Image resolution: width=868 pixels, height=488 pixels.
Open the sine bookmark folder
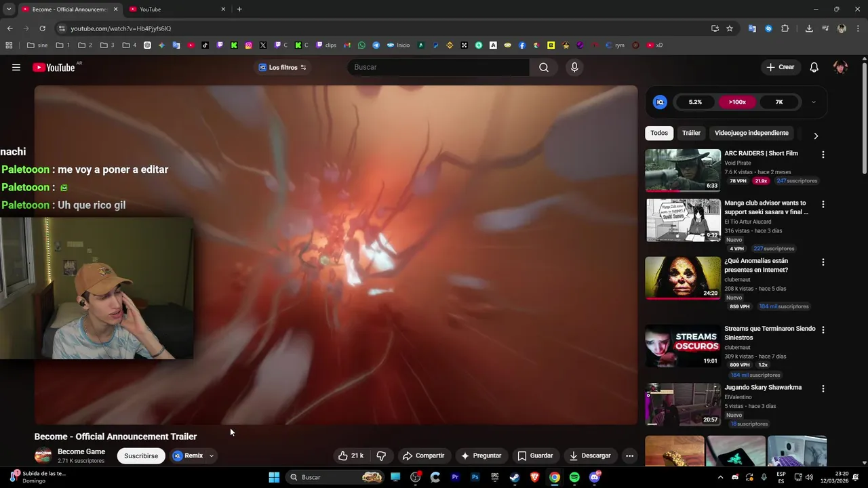(x=37, y=45)
